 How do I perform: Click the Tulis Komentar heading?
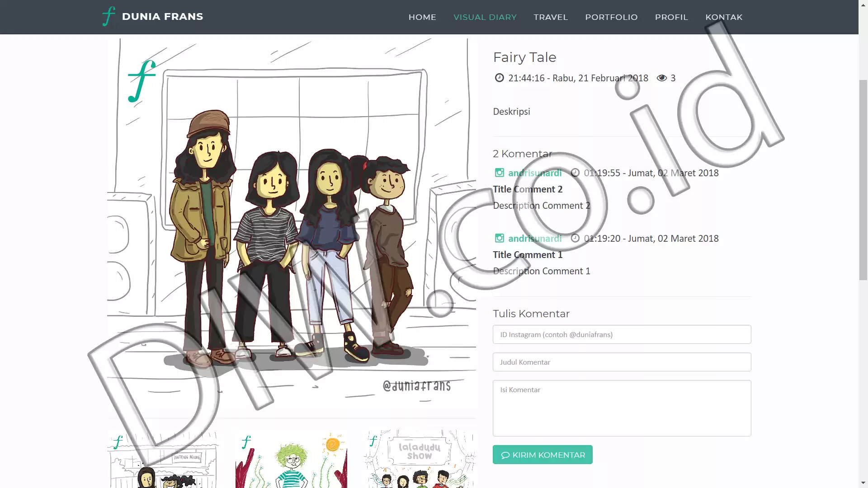[531, 314]
